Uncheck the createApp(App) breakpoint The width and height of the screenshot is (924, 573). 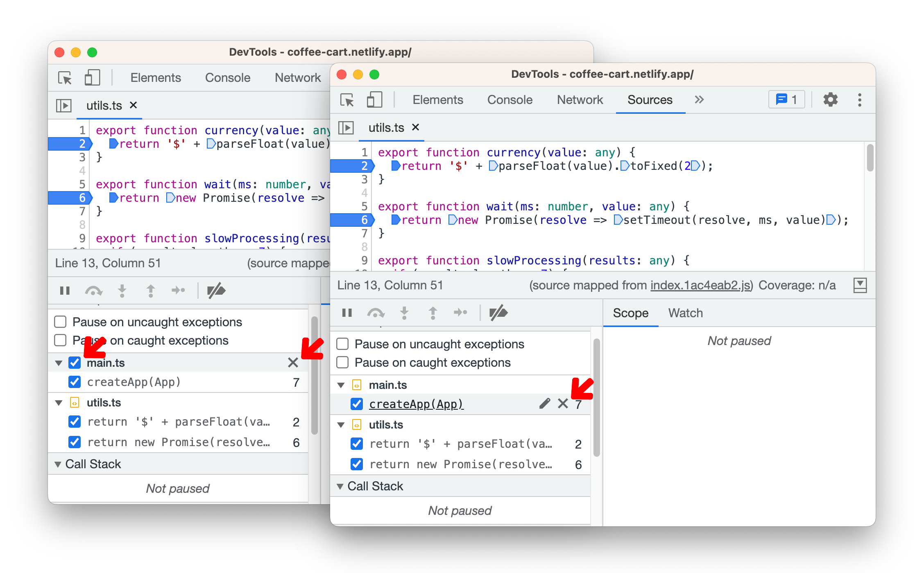[356, 404]
